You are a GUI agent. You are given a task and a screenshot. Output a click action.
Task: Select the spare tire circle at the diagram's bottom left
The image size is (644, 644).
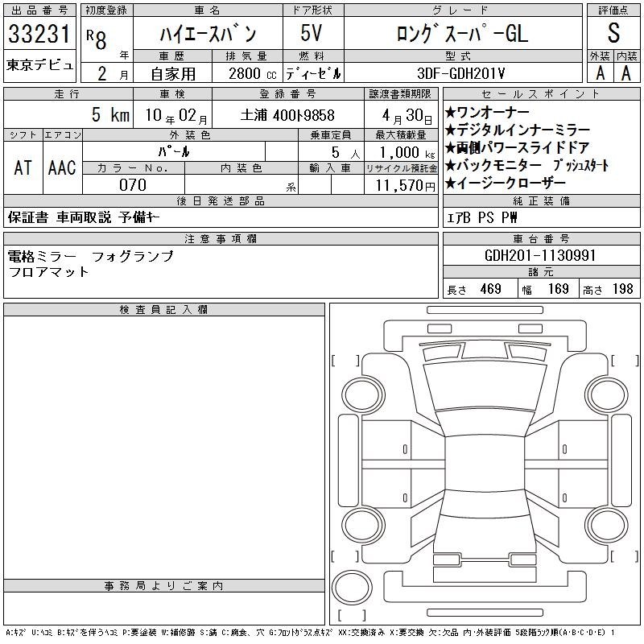pos(351,588)
